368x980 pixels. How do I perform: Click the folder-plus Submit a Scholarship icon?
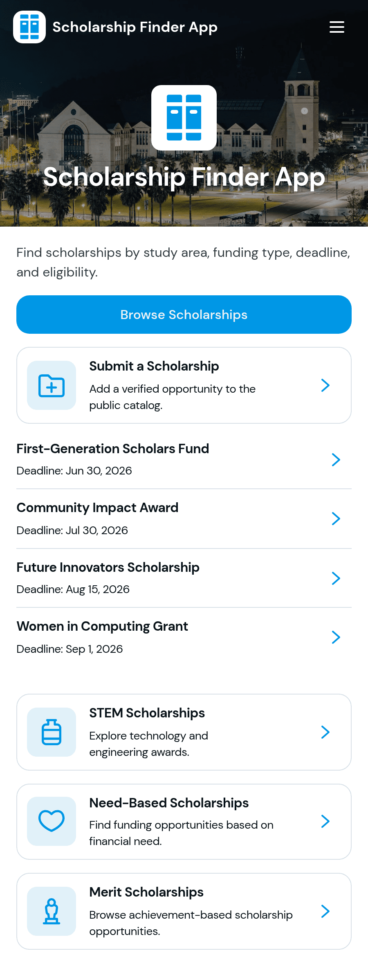(52, 385)
